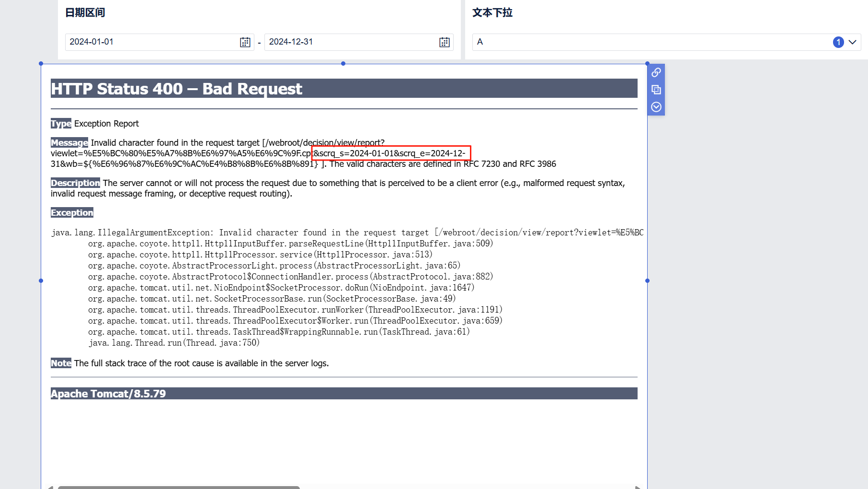Click the Type label in error page

point(61,124)
